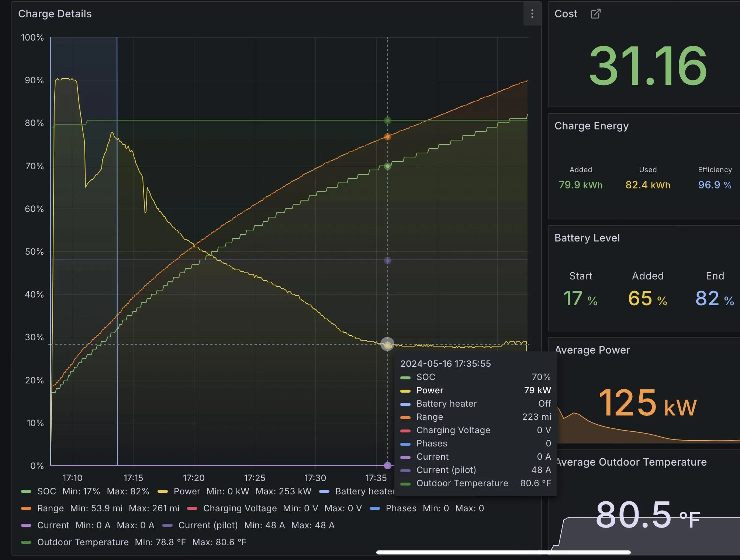This screenshot has width=740, height=560.
Task: Click the highlighted Power data point marker
Action: pyautogui.click(x=387, y=344)
